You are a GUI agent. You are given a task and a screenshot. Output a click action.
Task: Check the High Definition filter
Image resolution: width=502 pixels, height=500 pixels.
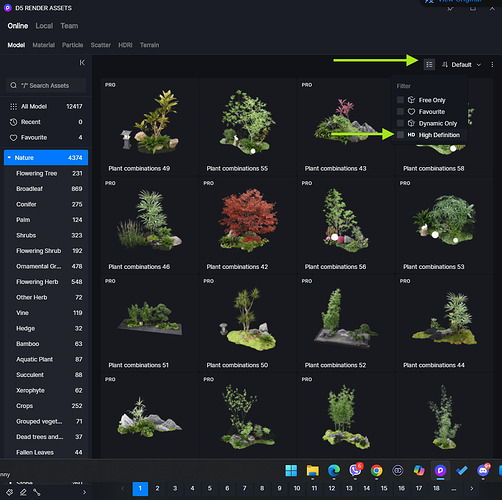[x=400, y=135]
